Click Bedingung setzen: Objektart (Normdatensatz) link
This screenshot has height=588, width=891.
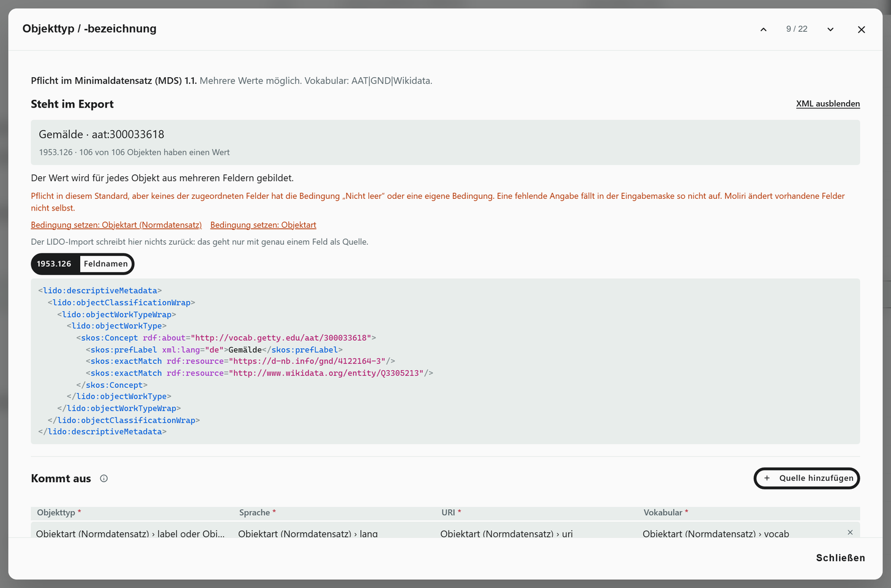116,225
